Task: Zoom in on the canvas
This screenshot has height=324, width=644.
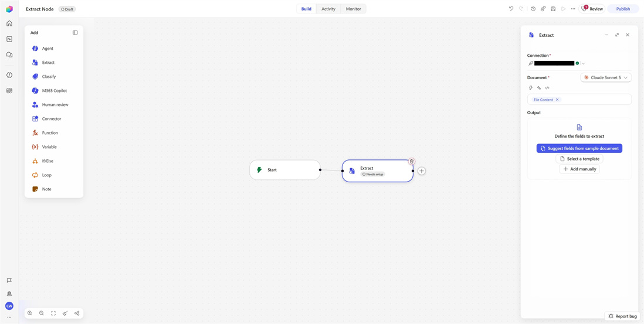Action: pyautogui.click(x=30, y=313)
